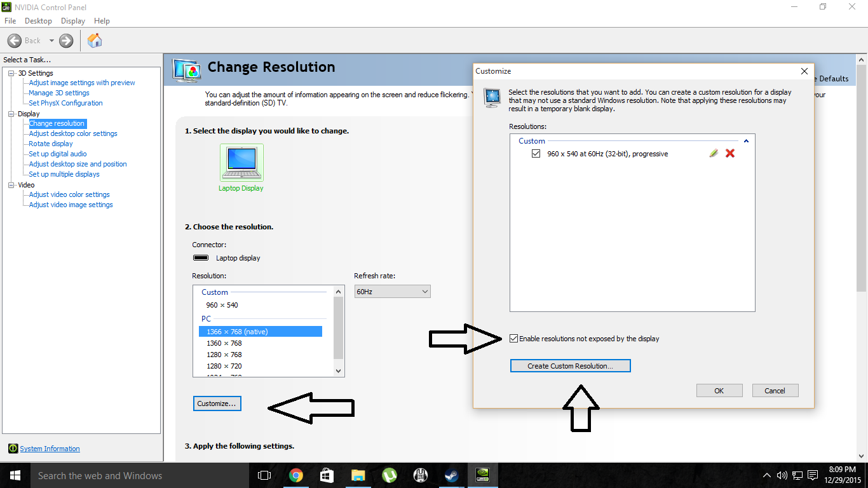Open Adjust image settings with preview
Image resolution: width=868 pixels, height=488 pixels.
[x=82, y=83]
